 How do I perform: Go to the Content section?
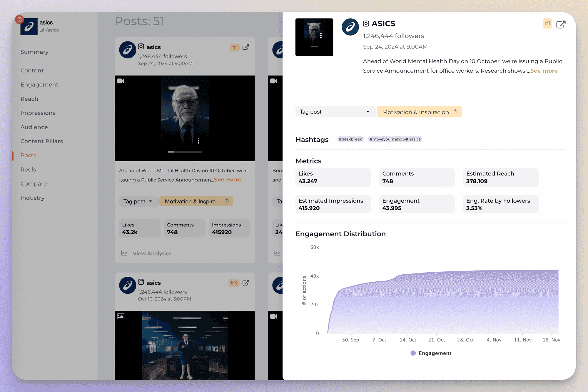coord(32,70)
